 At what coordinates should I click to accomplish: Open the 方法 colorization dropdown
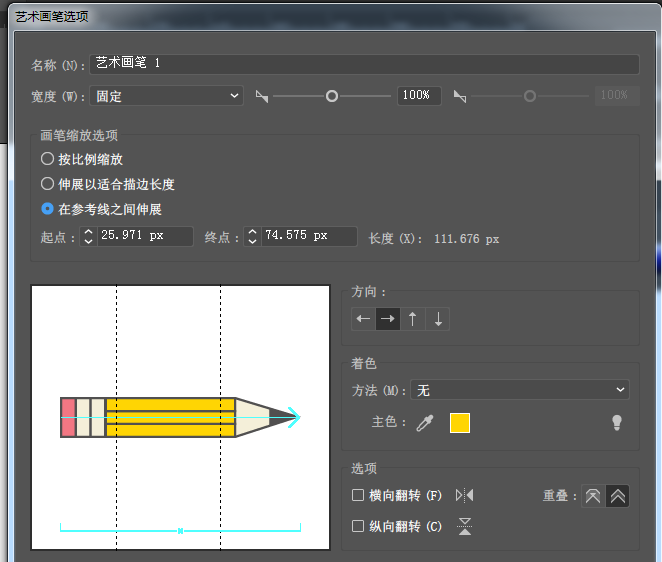pos(520,390)
